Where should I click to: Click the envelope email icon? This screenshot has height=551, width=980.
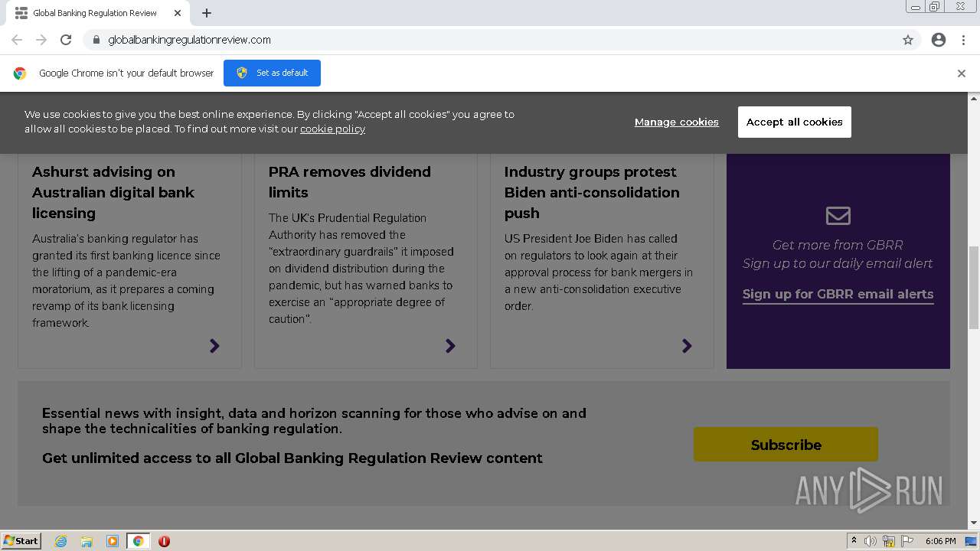(838, 216)
